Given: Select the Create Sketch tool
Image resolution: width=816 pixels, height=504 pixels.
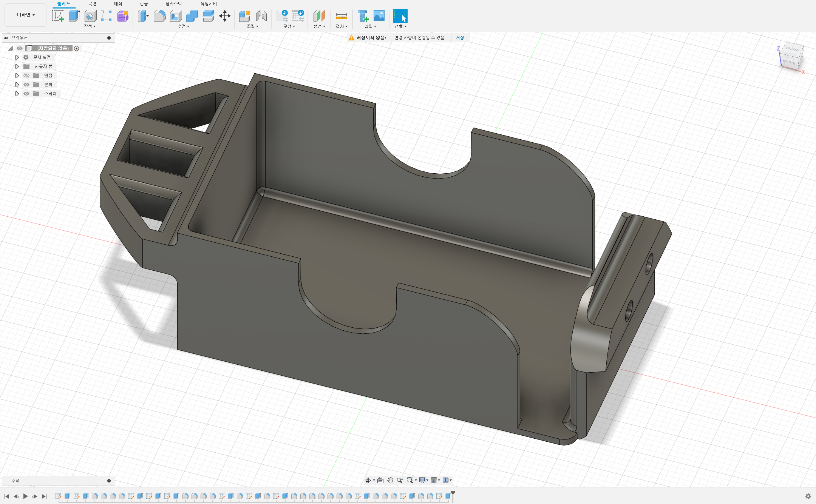Looking at the screenshot, I should point(58,16).
